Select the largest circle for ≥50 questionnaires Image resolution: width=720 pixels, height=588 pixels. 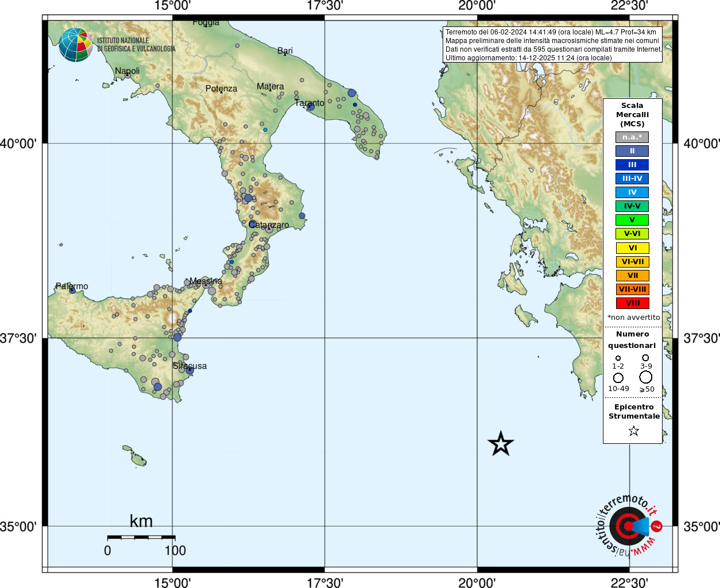click(x=646, y=377)
